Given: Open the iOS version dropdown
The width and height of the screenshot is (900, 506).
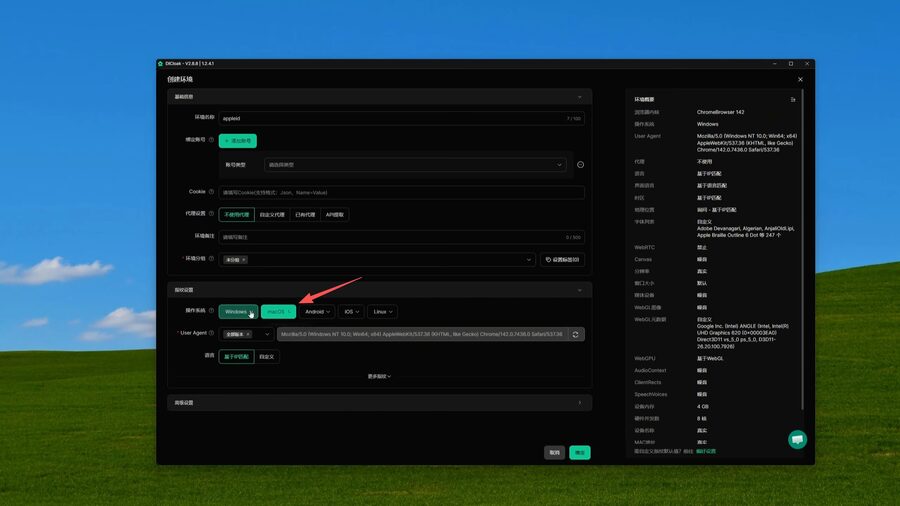Looking at the screenshot, I should click(x=351, y=312).
